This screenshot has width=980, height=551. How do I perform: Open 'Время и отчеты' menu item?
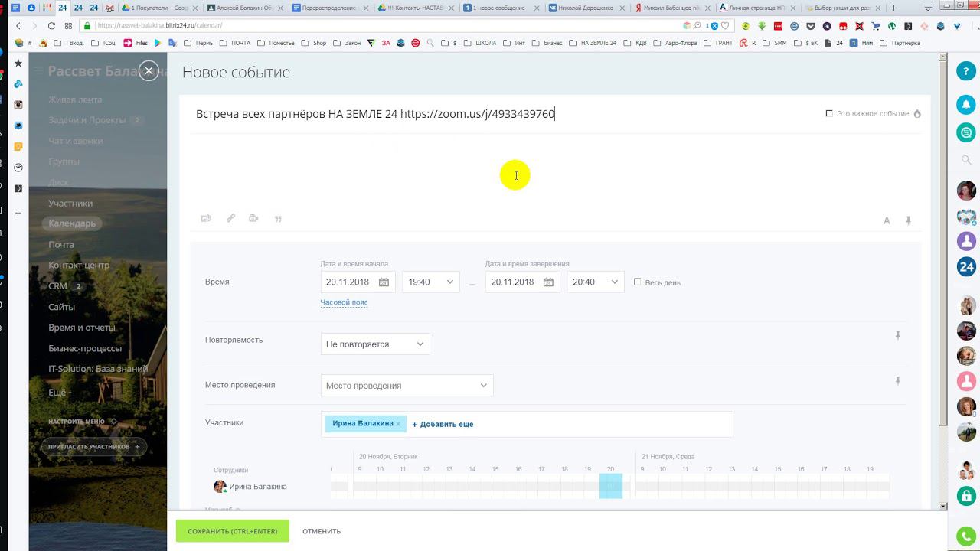pos(82,328)
